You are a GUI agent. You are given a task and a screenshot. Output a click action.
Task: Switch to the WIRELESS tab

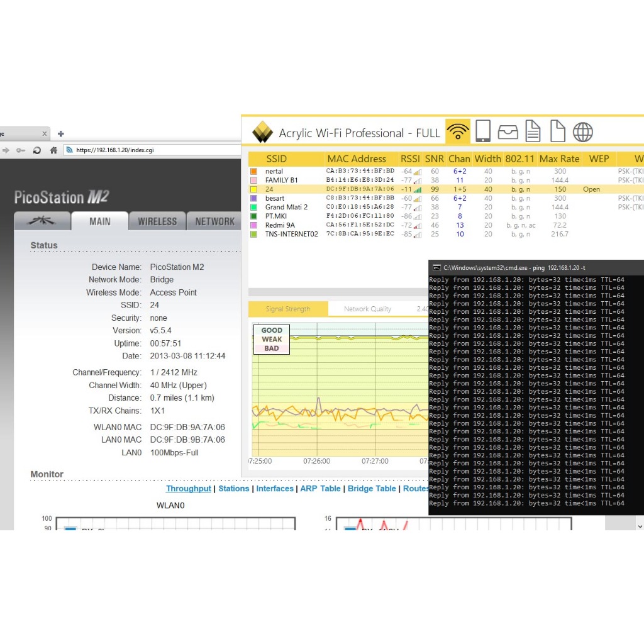[x=157, y=221]
